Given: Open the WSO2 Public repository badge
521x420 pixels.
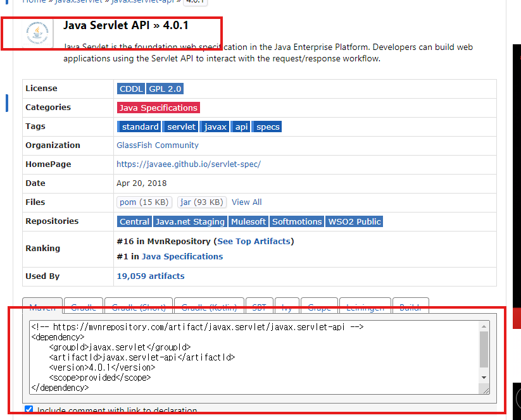Looking at the screenshot, I should click(355, 221).
